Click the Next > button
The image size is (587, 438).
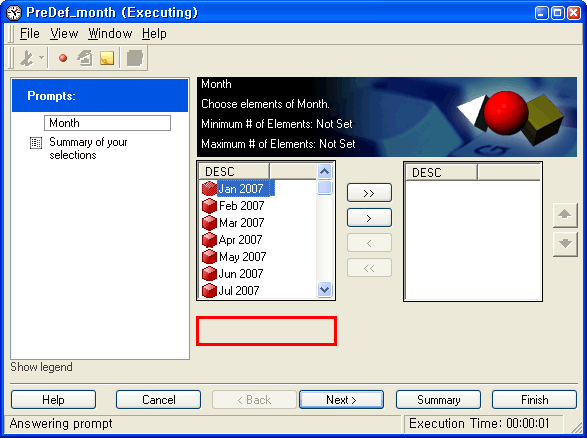point(341,400)
